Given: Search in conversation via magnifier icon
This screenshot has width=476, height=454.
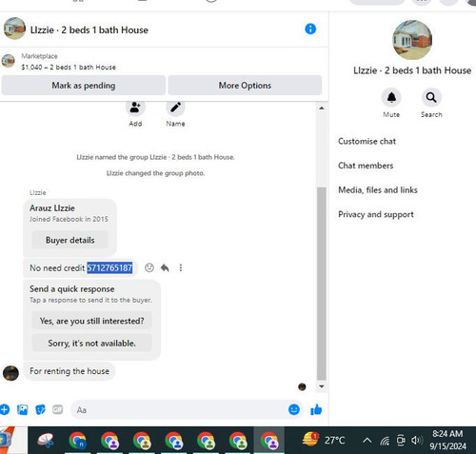Looking at the screenshot, I should point(431,97).
